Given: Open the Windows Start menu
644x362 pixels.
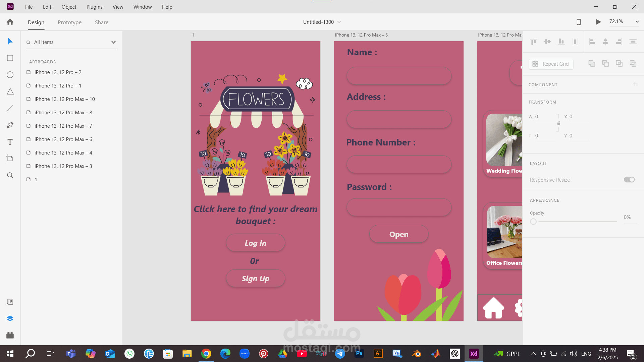Looking at the screenshot, I should pyautogui.click(x=10, y=353).
